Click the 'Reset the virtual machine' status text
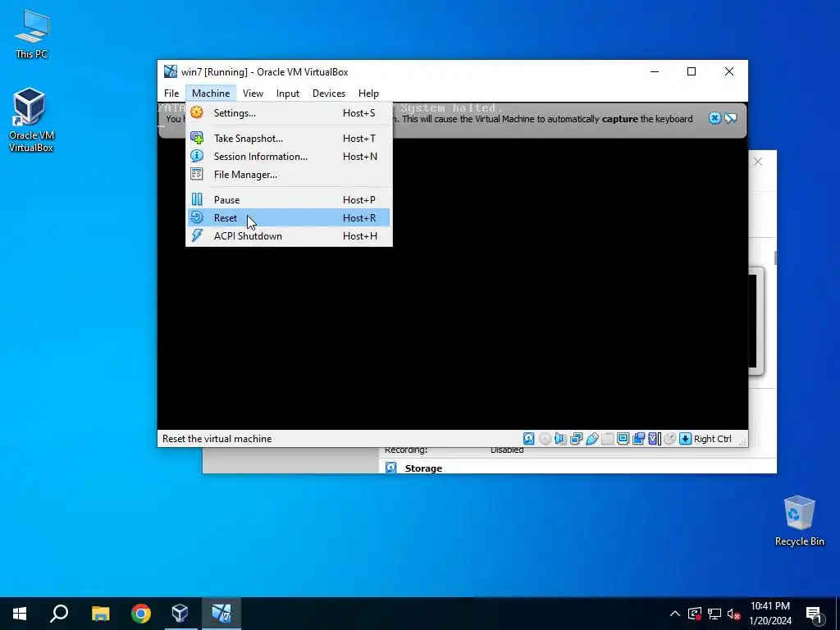 [217, 439]
